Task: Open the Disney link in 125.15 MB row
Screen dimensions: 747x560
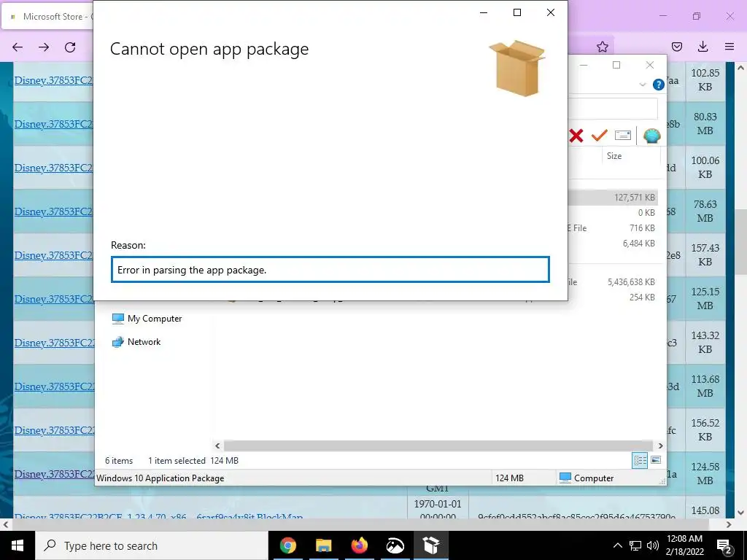Action: pyautogui.click(x=54, y=300)
